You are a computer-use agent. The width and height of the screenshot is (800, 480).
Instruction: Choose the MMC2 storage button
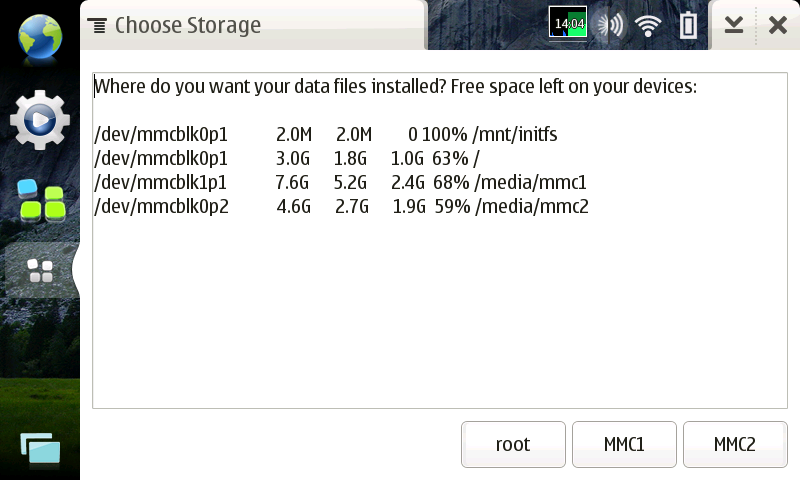(735, 444)
